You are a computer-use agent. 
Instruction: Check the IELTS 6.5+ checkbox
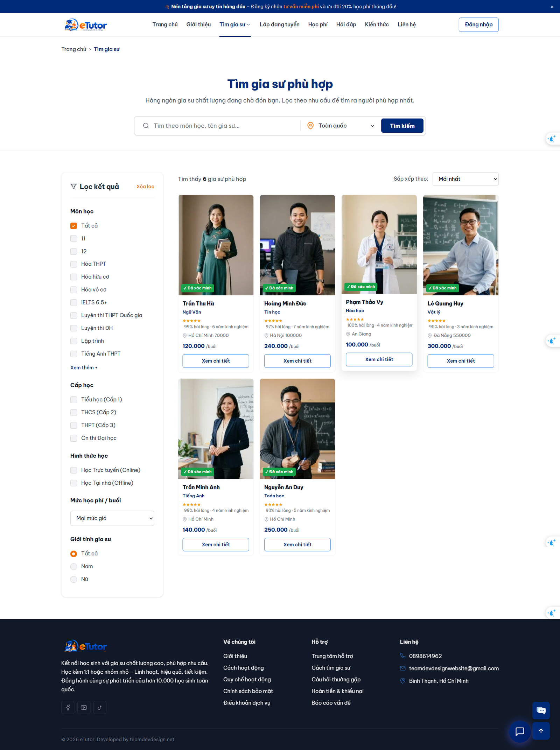73,302
